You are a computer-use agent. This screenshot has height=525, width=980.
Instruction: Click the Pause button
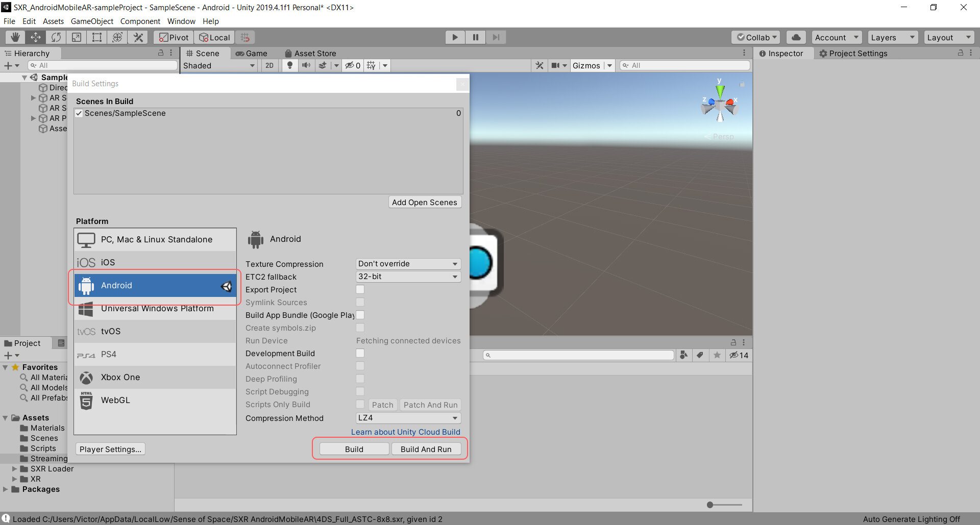coord(475,37)
